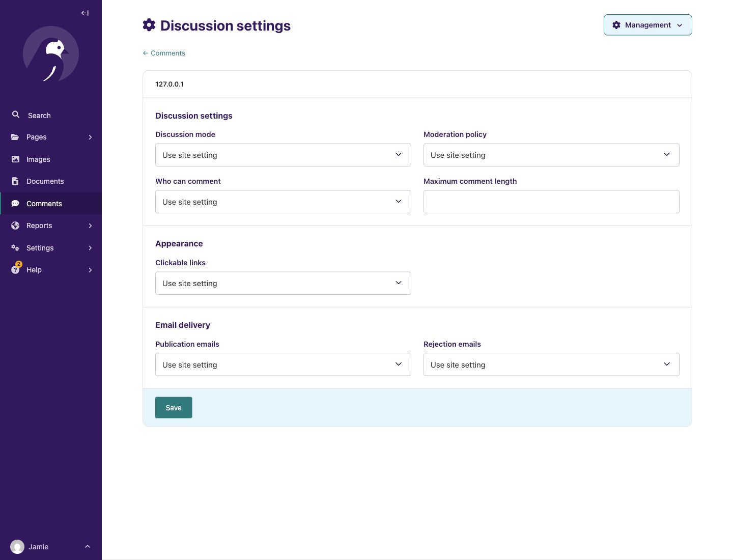
Task: Click the gear icon beside Discussion settings title
Action: coord(149,25)
